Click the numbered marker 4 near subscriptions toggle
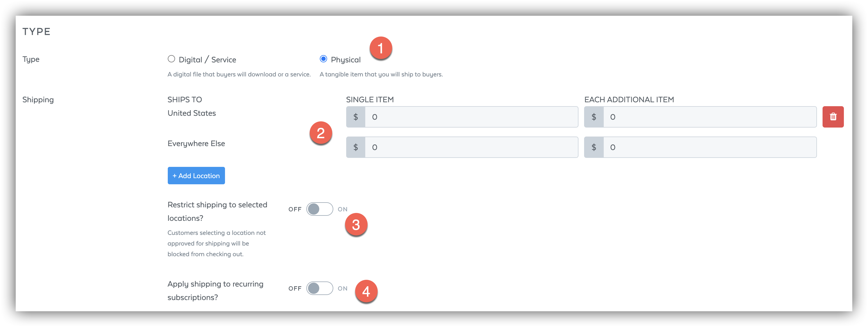 pos(367,291)
